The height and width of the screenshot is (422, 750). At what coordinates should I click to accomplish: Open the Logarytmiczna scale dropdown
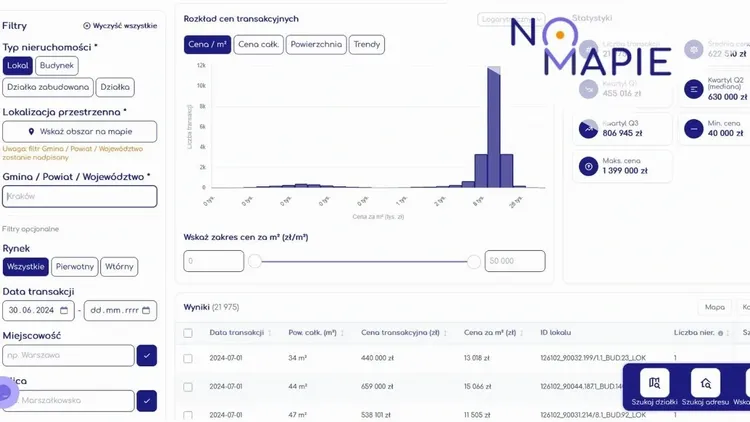click(511, 20)
